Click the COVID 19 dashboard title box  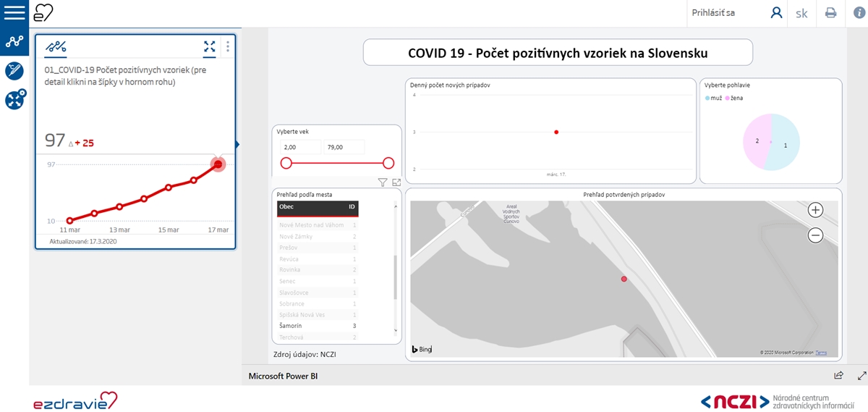click(x=558, y=53)
